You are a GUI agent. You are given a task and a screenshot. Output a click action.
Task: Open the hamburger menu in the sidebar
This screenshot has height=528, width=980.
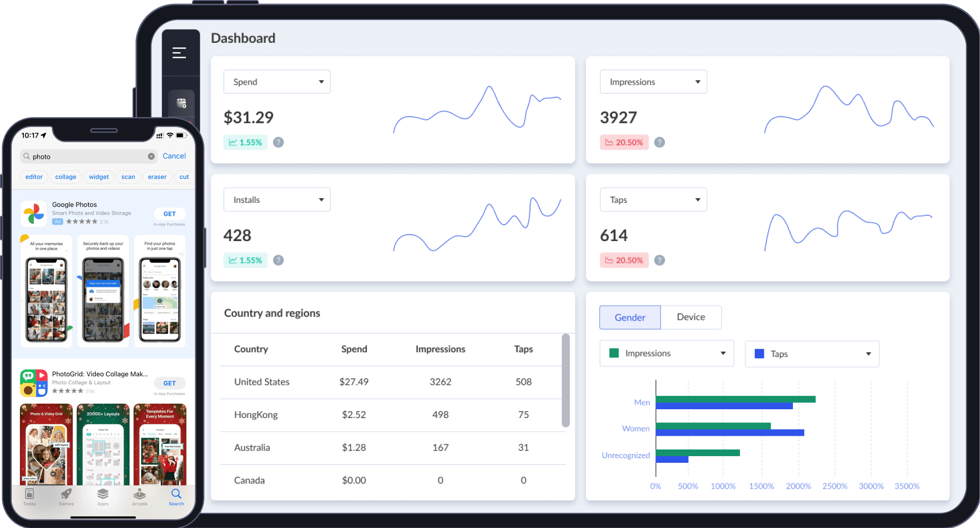click(179, 52)
